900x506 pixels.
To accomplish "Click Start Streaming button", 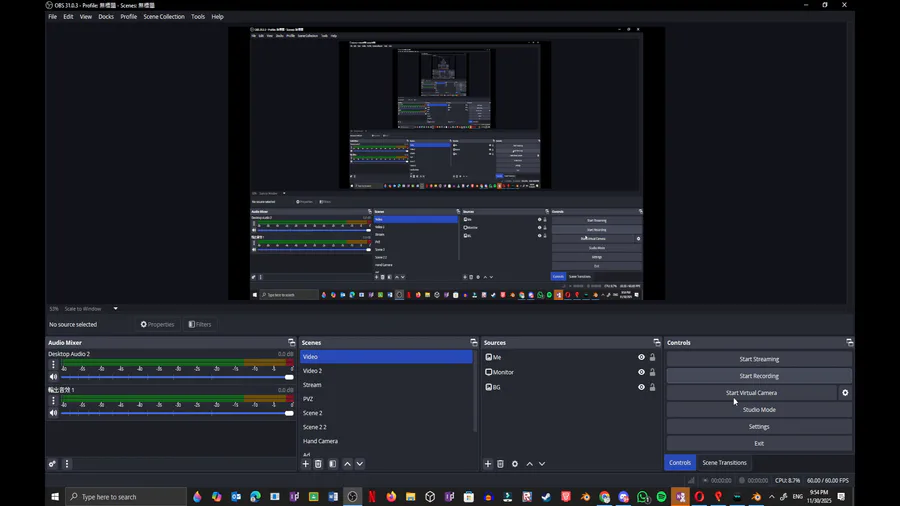I will click(759, 359).
